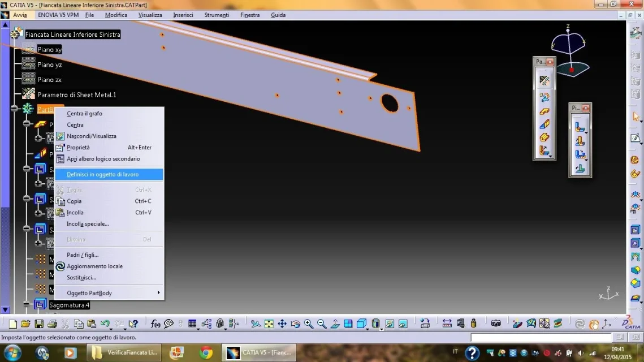Open the ENOVIA V5 VPM menu

point(58,15)
